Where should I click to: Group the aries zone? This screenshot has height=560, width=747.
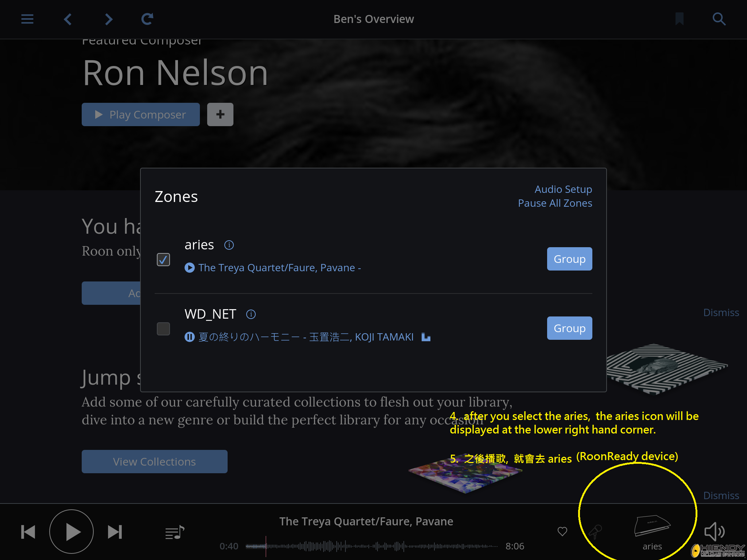[569, 259]
